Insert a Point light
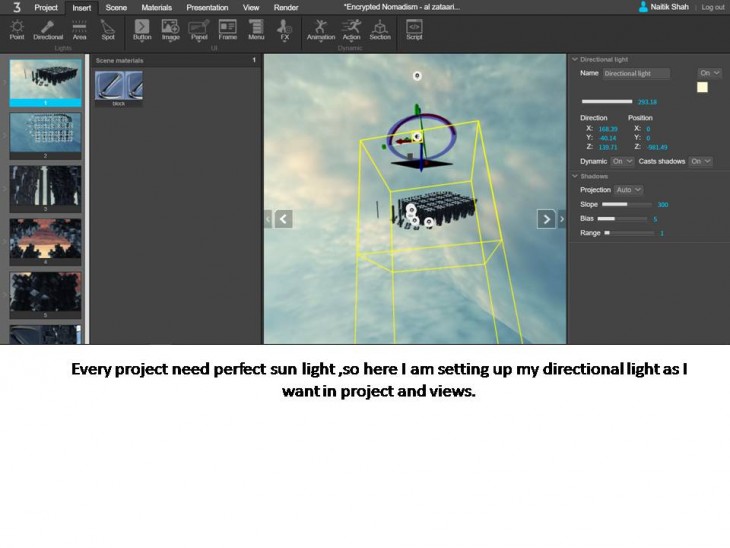730x548 pixels. 17,28
